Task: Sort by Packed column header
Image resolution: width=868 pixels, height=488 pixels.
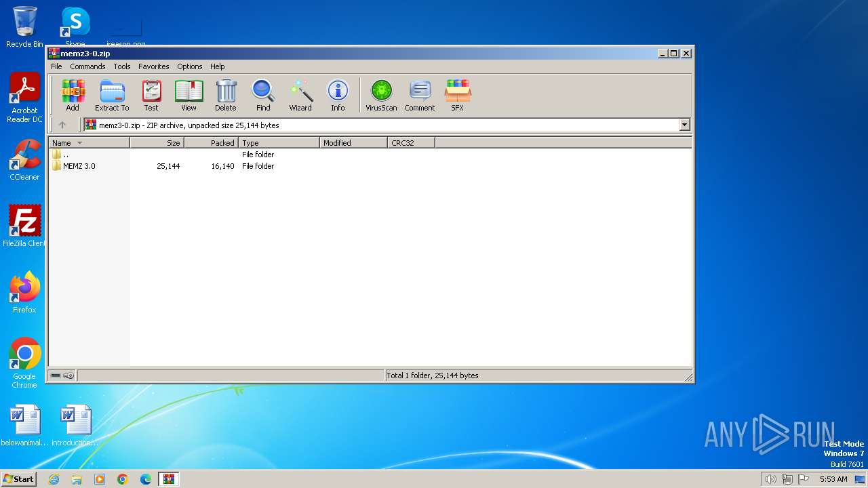Action: click(x=211, y=143)
